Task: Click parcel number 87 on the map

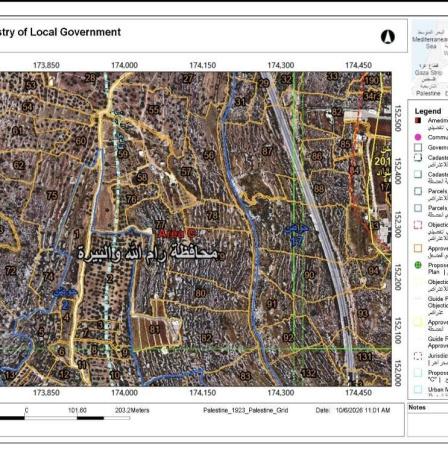Action: point(267,151)
